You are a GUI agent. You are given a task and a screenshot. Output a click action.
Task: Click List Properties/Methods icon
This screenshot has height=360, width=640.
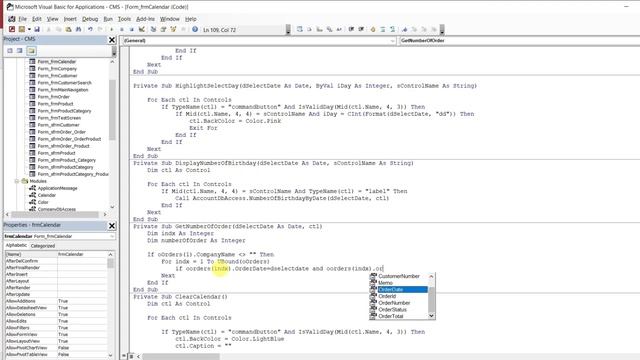[300, 29]
